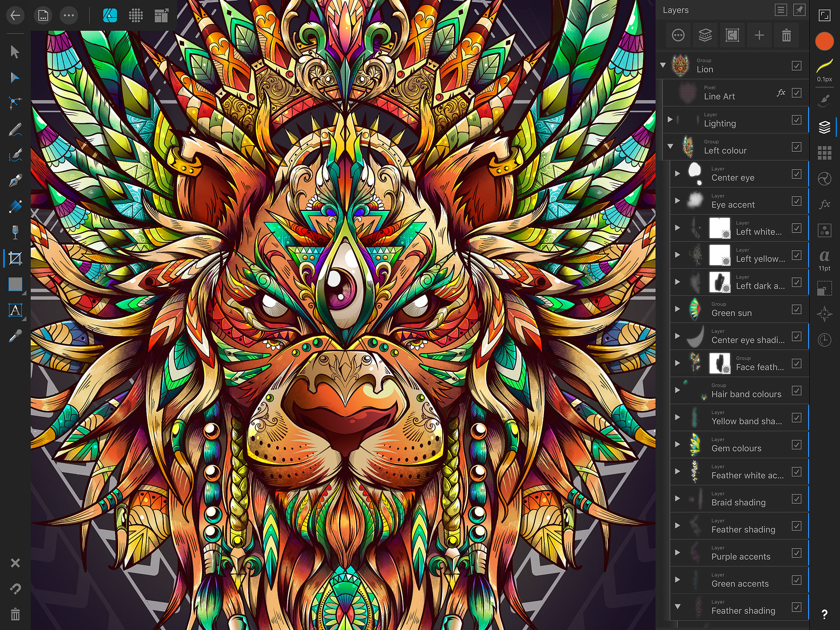Image resolution: width=840 pixels, height=630 pixels.
Task: Select the Artistic Text tool
Action: (x=15, y=310)
